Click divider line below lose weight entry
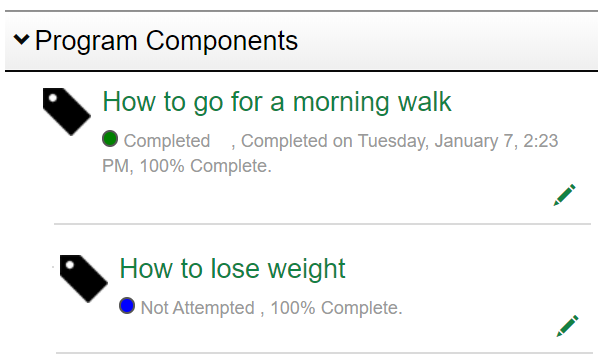The image size is (598, 363). (x=324, y=353)
